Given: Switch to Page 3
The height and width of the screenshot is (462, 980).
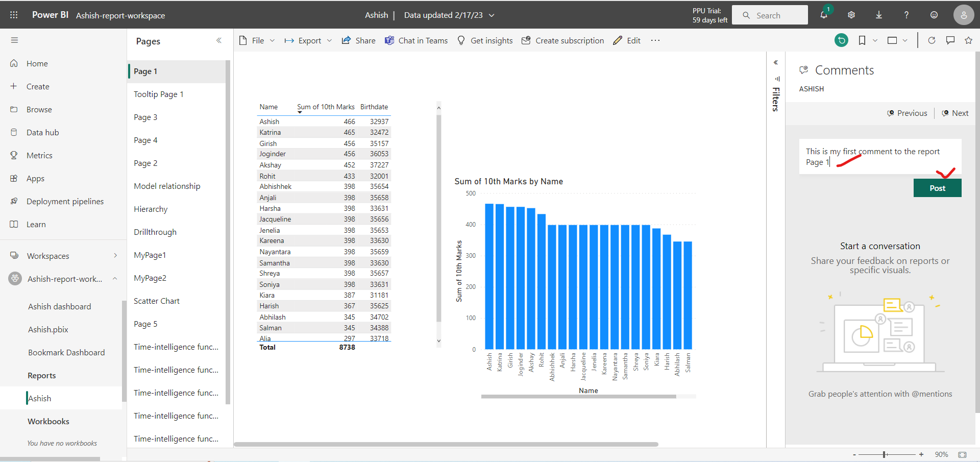Looking at the screenshot, I should [x=145, y=117].
